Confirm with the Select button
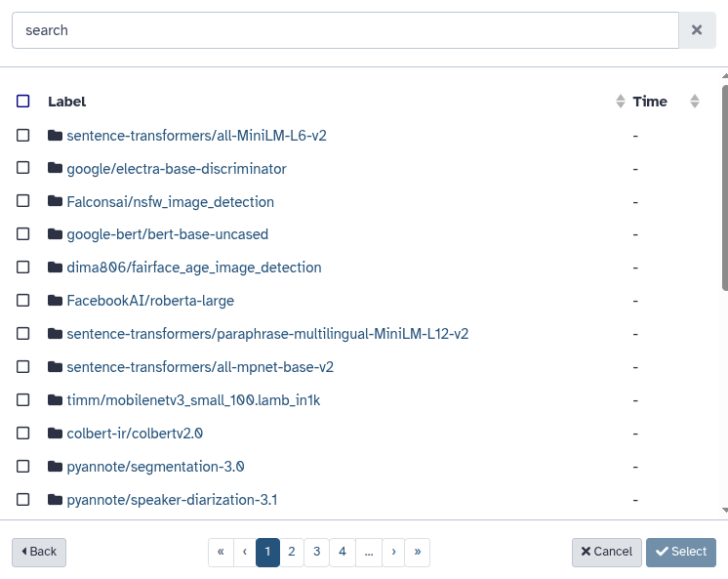This screenshot has width=728, height=579. point(681,552)
